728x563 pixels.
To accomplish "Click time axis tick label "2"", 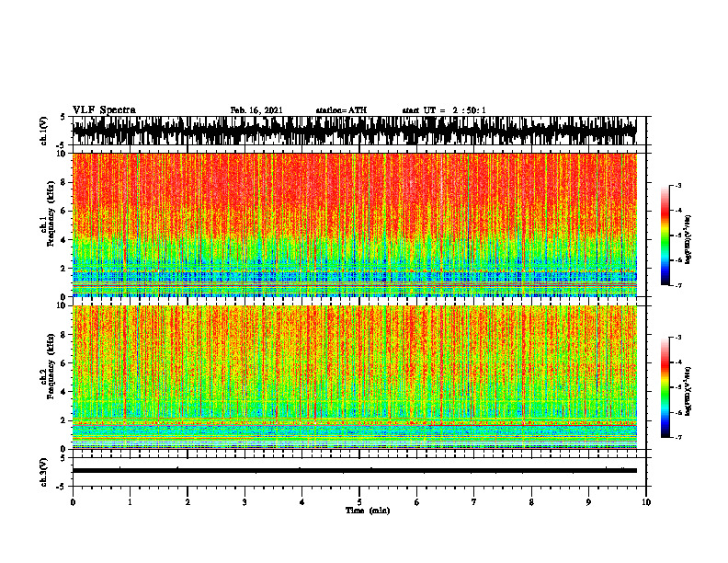I will coord(188,502).
